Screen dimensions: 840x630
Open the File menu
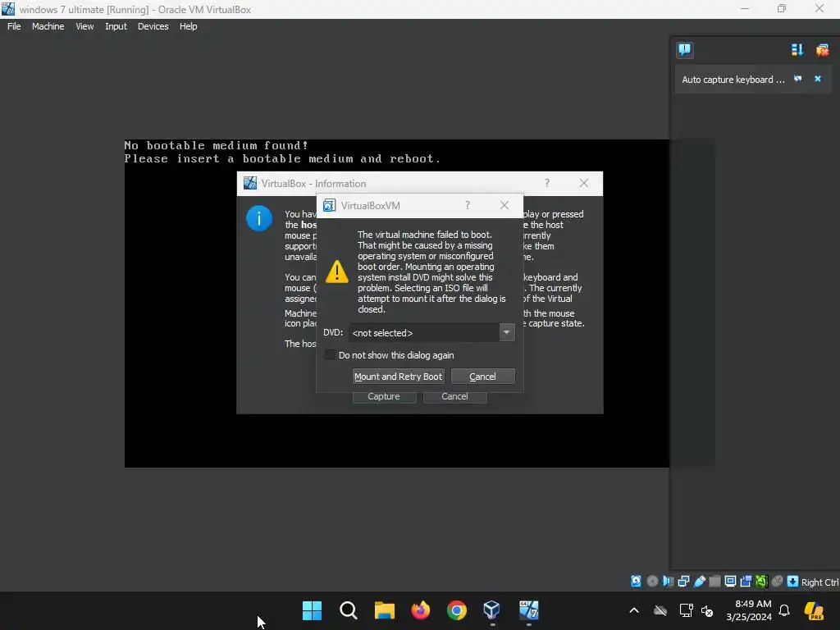click(x=14, y=26)
